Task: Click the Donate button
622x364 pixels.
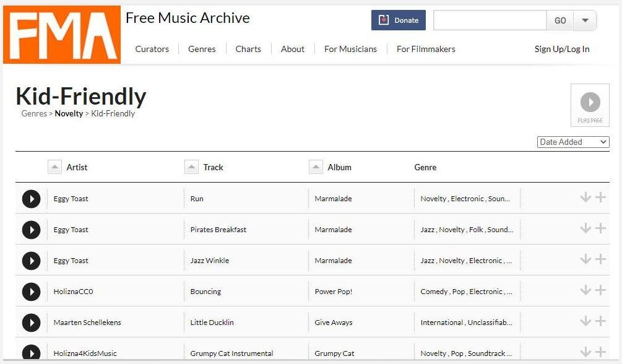Action: pyautogui.click(x=399, y=20)
